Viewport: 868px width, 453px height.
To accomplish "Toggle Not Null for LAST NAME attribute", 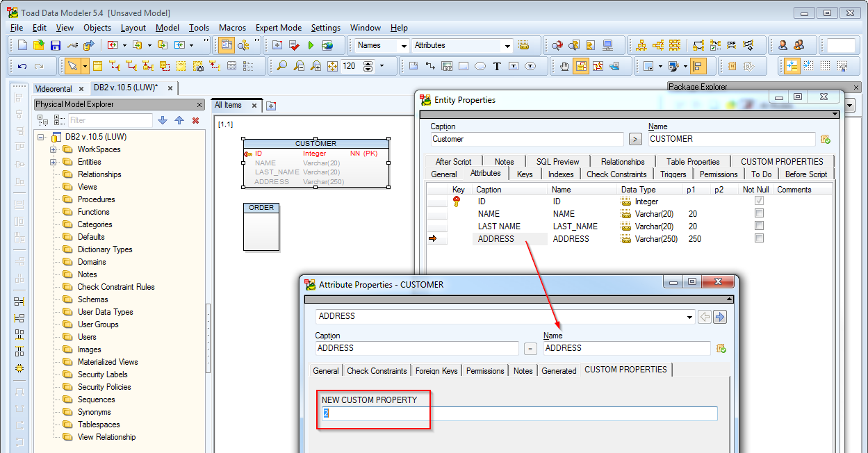I will coord(759,226).
